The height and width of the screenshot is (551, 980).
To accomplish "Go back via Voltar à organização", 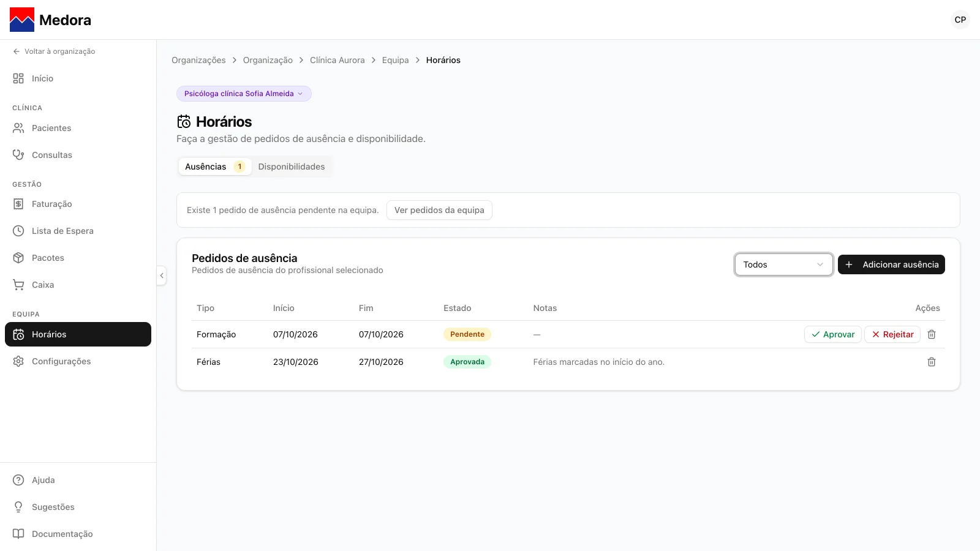I will 54,51.
